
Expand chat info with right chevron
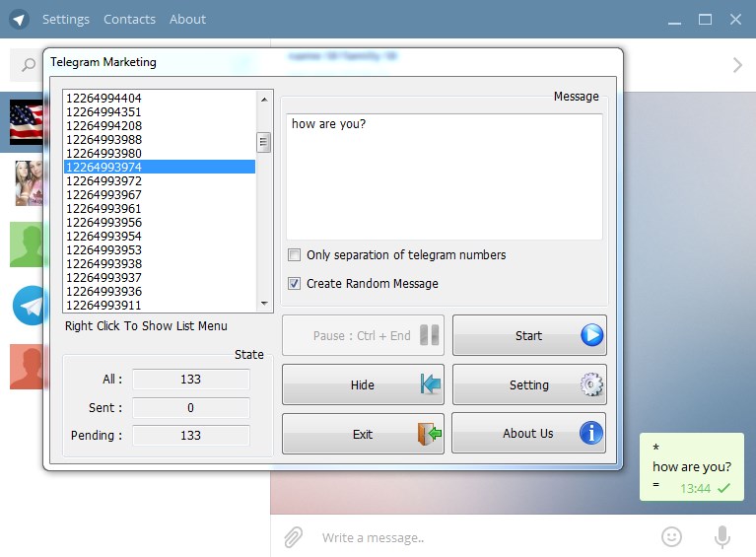(x=737, y=65)
